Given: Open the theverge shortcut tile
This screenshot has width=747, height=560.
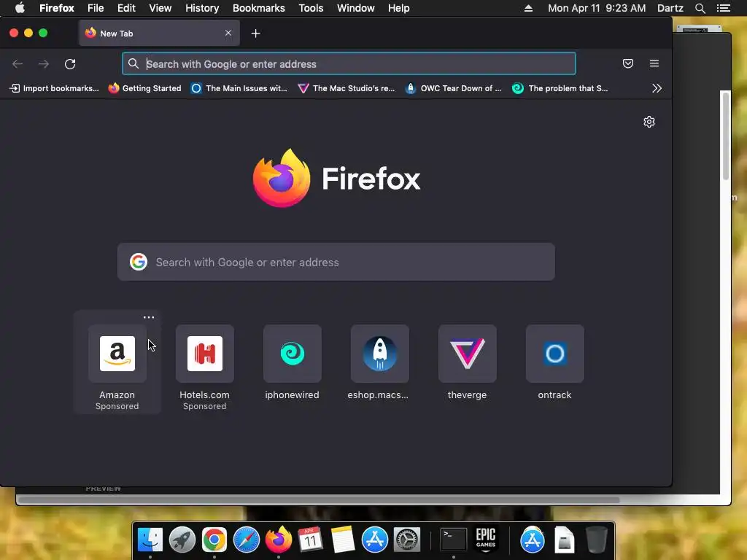Looking at the screenshot, I should (468, 354).
